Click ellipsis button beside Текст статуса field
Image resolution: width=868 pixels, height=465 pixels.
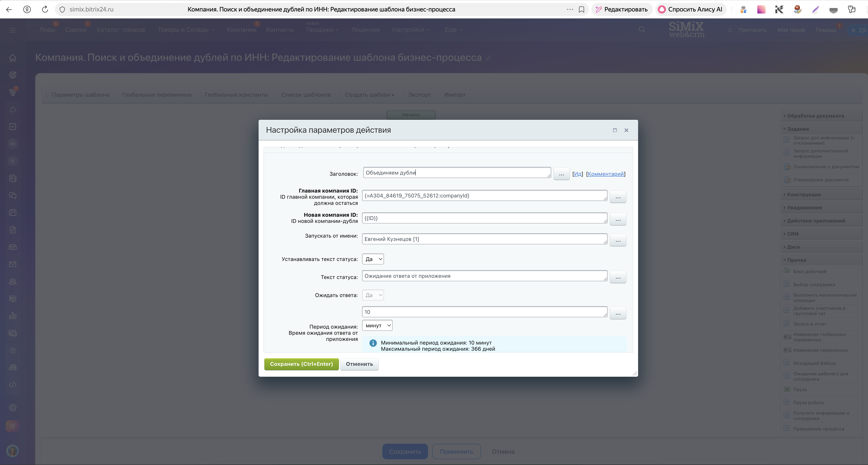pos(618,277)
